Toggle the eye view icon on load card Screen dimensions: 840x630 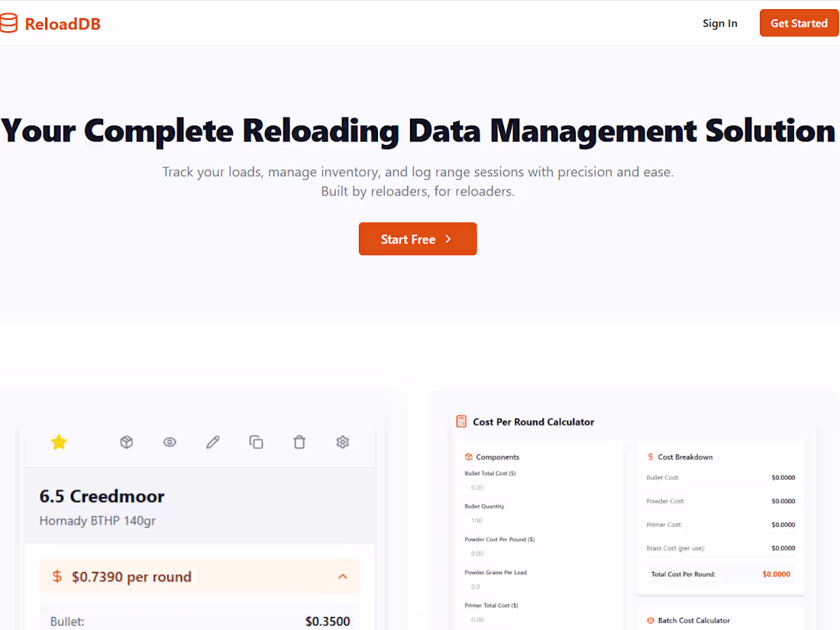170,441
